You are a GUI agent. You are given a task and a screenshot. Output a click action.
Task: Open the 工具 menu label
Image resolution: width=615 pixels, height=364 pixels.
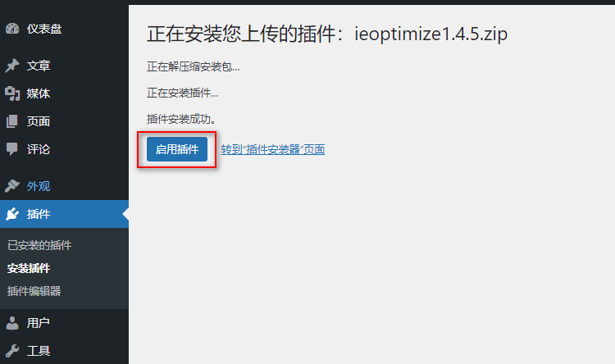pos(39,351)
